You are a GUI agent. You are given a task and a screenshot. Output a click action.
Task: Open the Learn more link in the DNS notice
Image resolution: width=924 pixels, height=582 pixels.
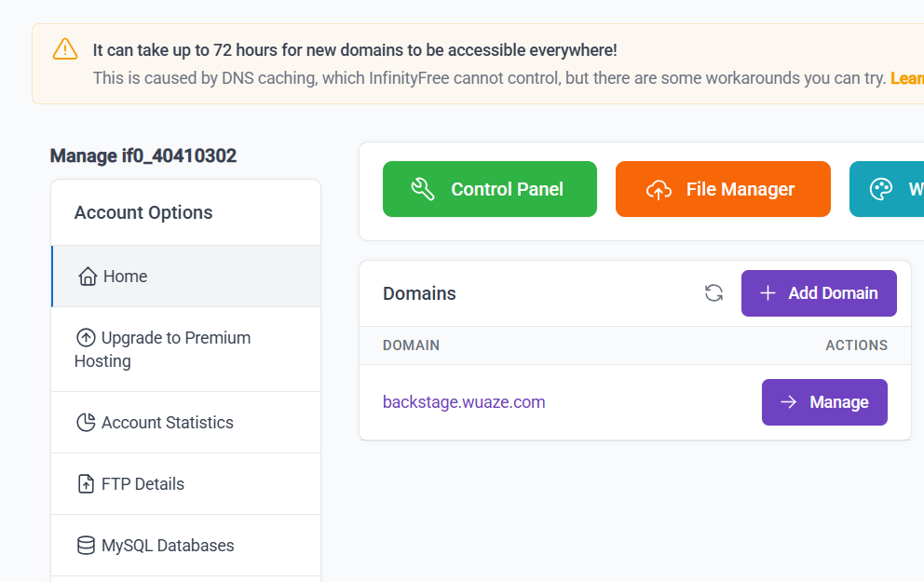coord(906,78)
